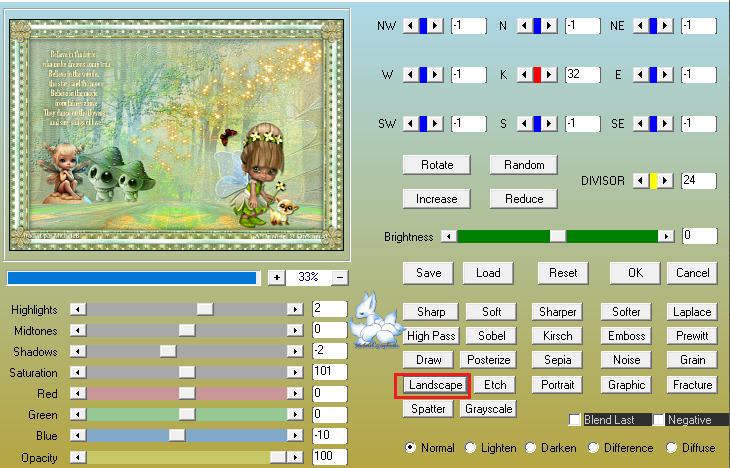Enable the Blend Last checkbox
Image resolution: width=730 pixels, height=468 pixels.
[x=575, y=420]
